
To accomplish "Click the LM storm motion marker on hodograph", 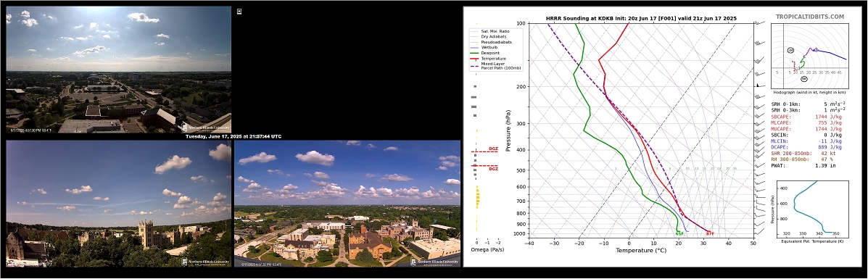I will [x=790, y=50].
